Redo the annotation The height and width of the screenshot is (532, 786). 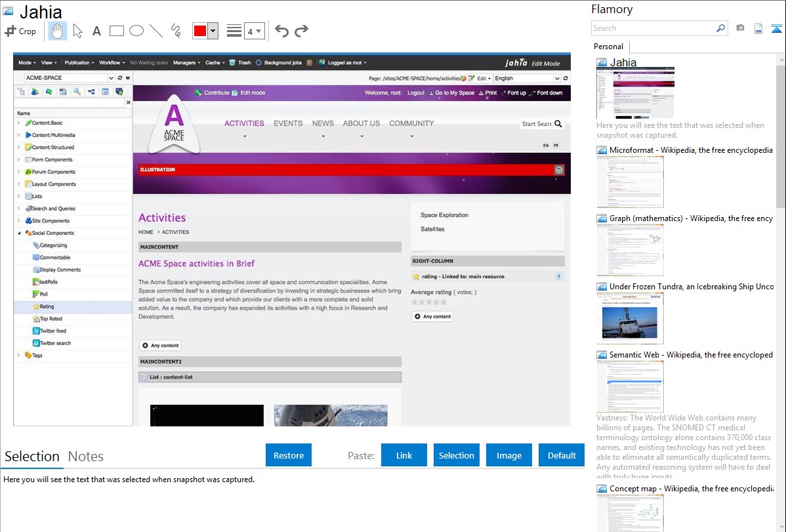point(301,31)
